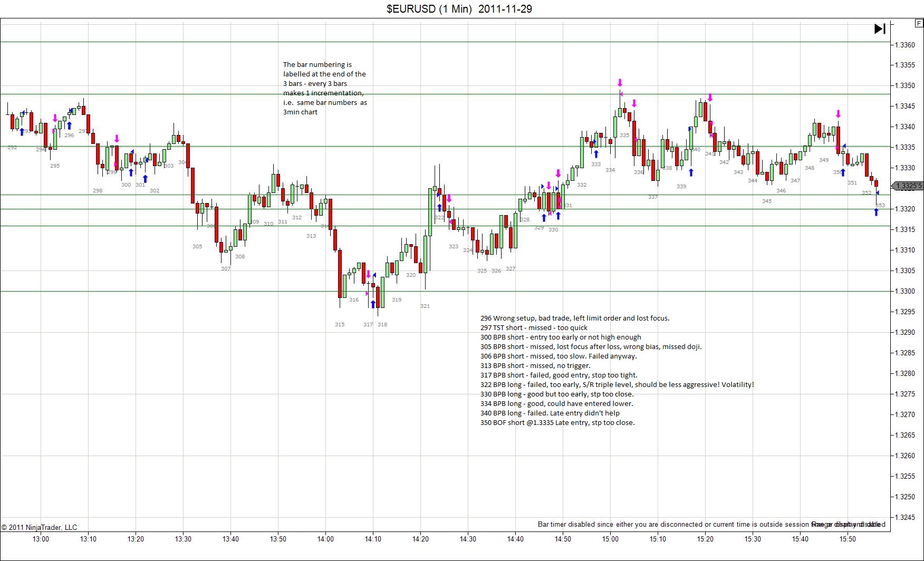Click bar number label 315

(340, 324)
